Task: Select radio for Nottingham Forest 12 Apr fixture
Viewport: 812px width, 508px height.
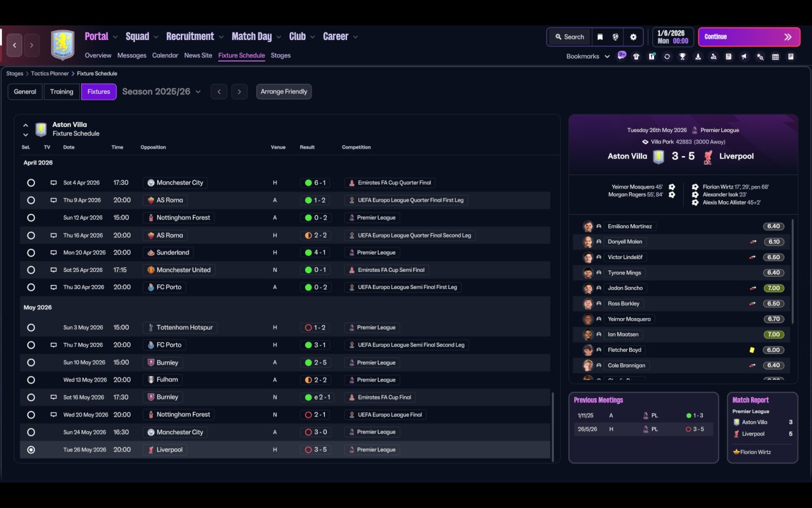Action: pyautogui.click(x=31, y=218)
